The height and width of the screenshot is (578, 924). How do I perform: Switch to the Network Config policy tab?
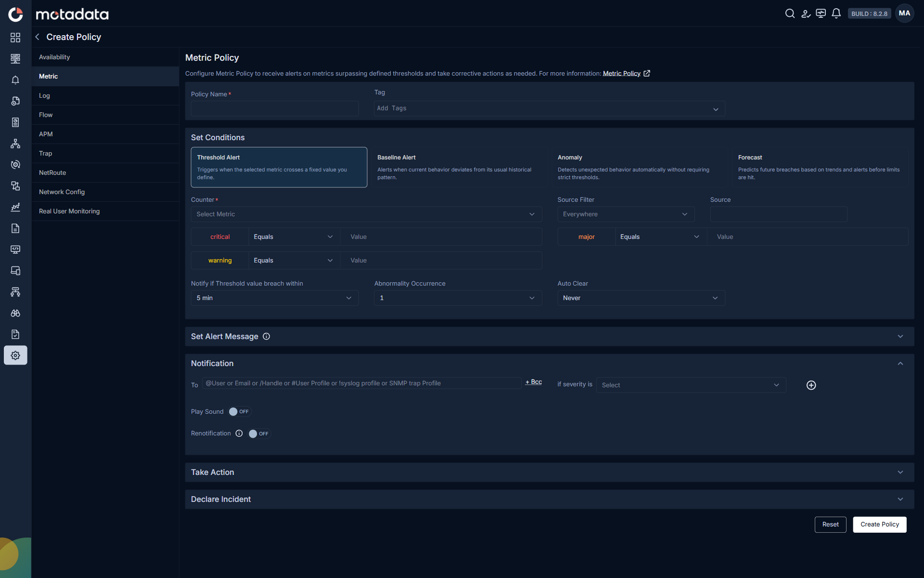click(105, 192)
